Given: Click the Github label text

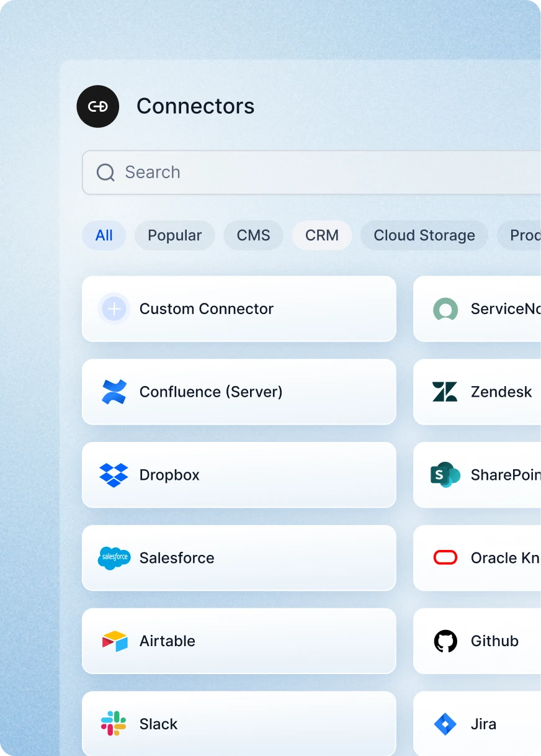Looking at the screenshot, I should [x=494, y=641].
